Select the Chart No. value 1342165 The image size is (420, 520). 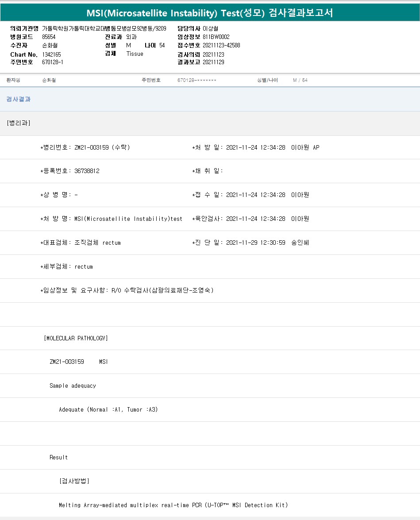coord(51,54)
